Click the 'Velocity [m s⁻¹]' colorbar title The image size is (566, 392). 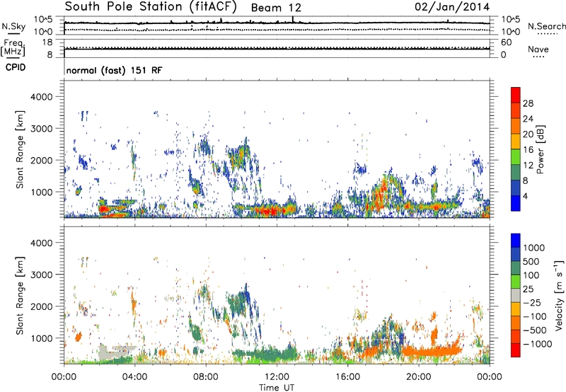click(559, 295)
